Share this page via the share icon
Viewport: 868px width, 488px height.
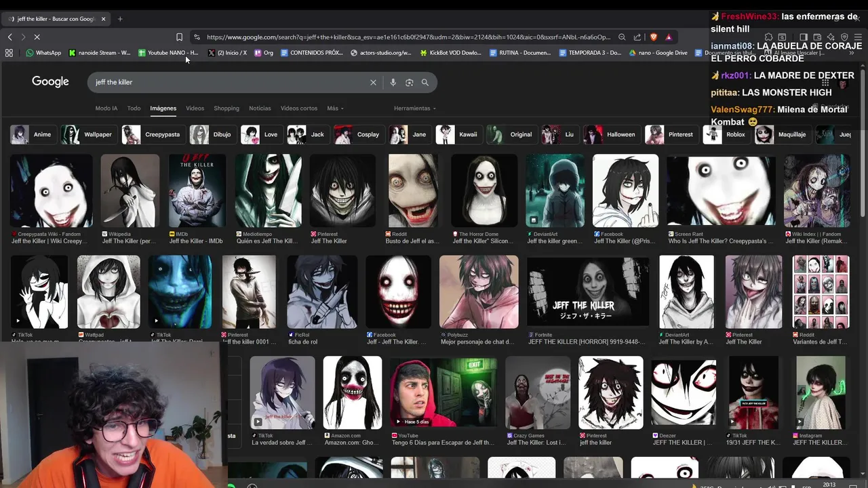tap(637, 37)
